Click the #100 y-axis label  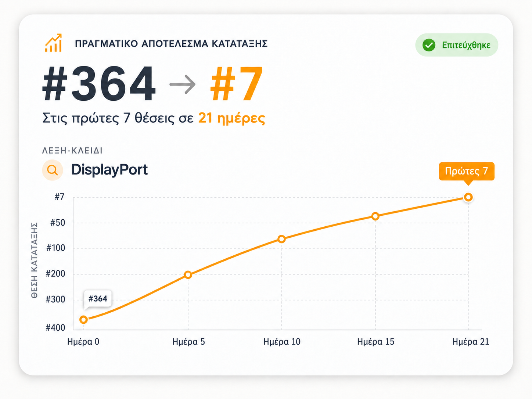pyautogui.click(x=56, y=248)
